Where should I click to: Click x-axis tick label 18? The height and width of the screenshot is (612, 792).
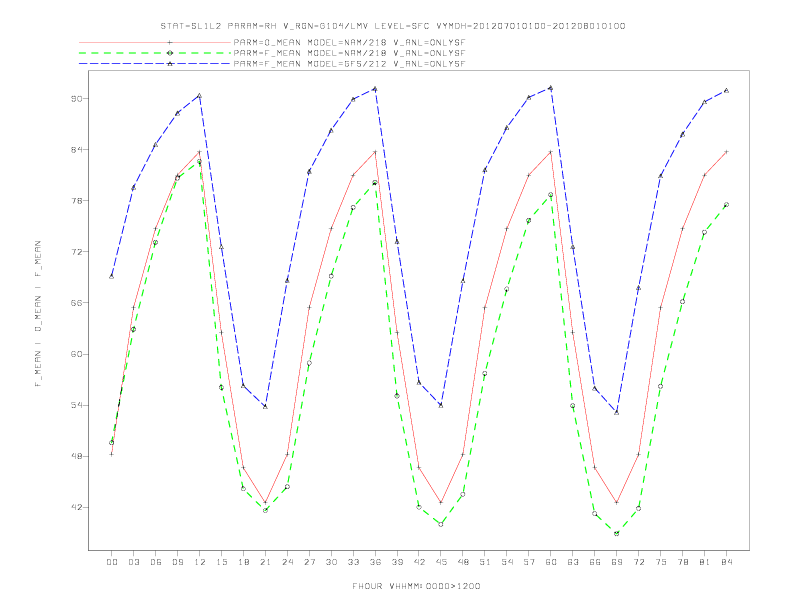[243, 562]
